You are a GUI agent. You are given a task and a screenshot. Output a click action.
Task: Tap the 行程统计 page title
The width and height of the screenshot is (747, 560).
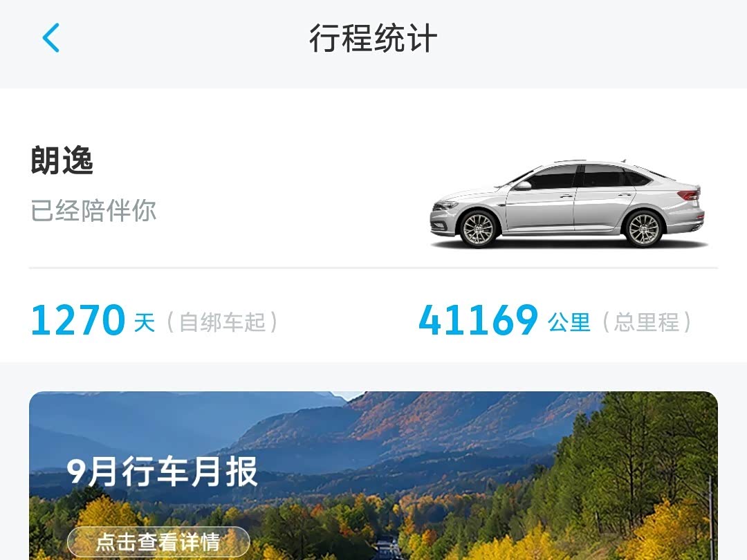pos(373,38)
